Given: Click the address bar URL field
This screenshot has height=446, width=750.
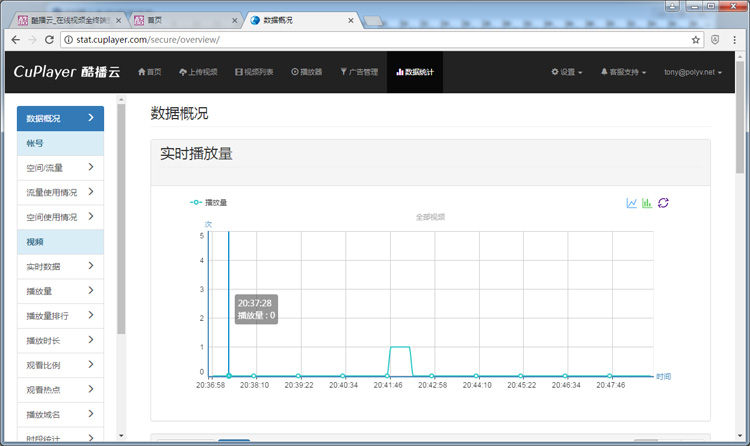Looking at the screenshot, I should point(370,40).
